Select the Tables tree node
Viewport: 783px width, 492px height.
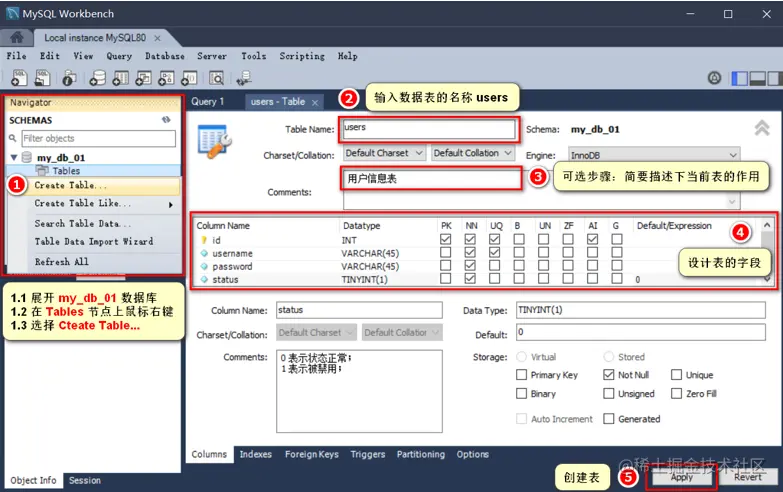click(66, 171)
